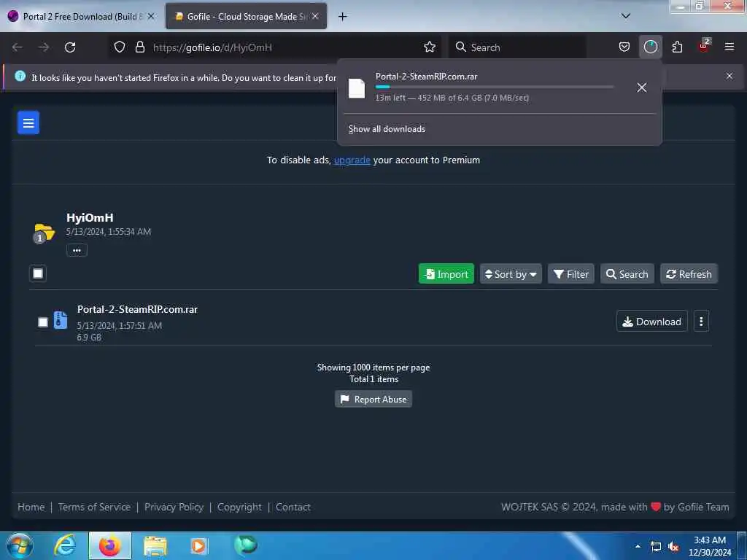Click the rar archive file icon

tap(61, 320)
